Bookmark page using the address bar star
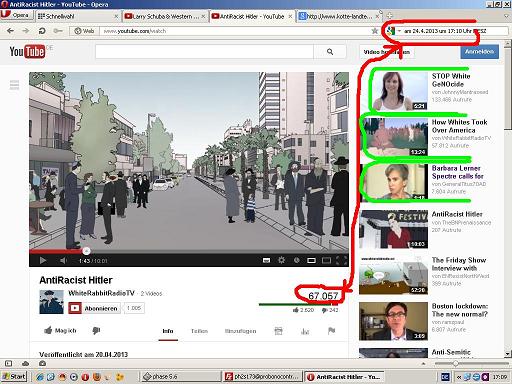Viewport: 512px width, 384px height. pyautogui.click(x=375, y=31)
